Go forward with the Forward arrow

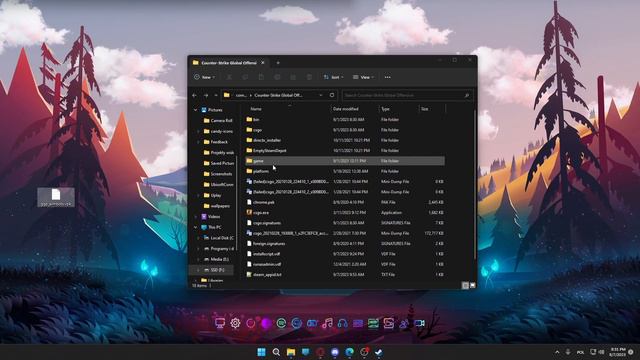(206, 96)
